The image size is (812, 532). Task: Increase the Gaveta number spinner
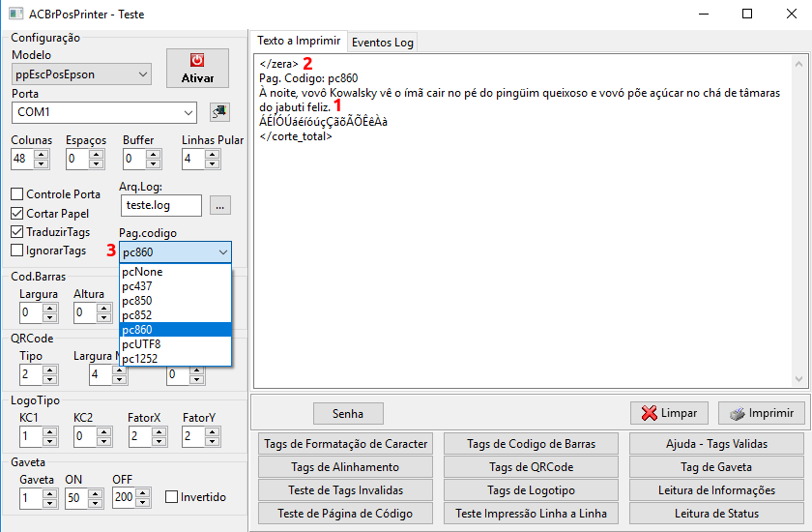pyautogui.click(x=49, y=493)
